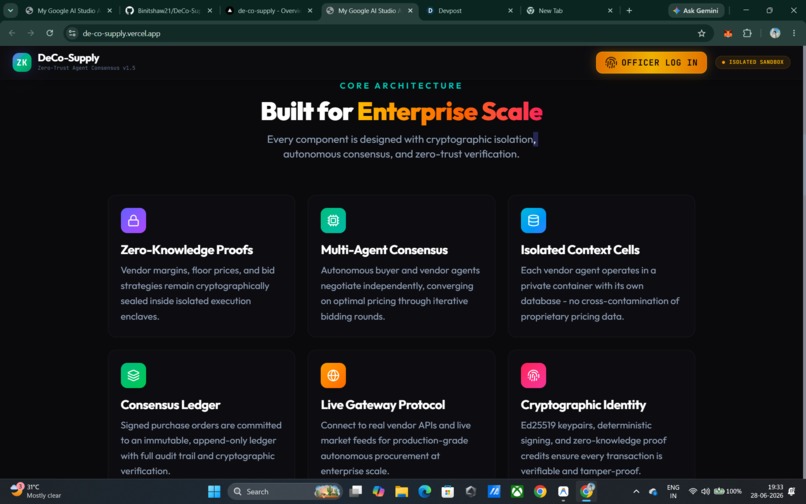Open the Extensions puzzle icon

(747, 33)
